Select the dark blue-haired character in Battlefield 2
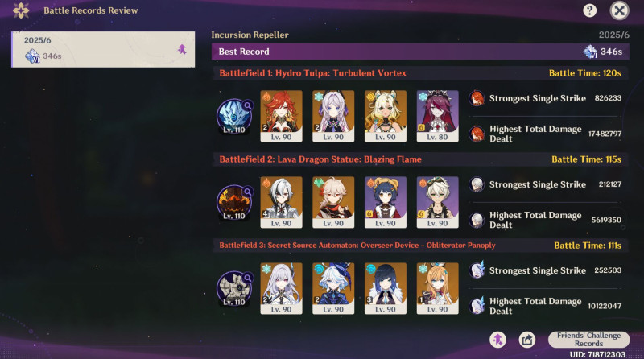644x359 pixels. (386, 203)
